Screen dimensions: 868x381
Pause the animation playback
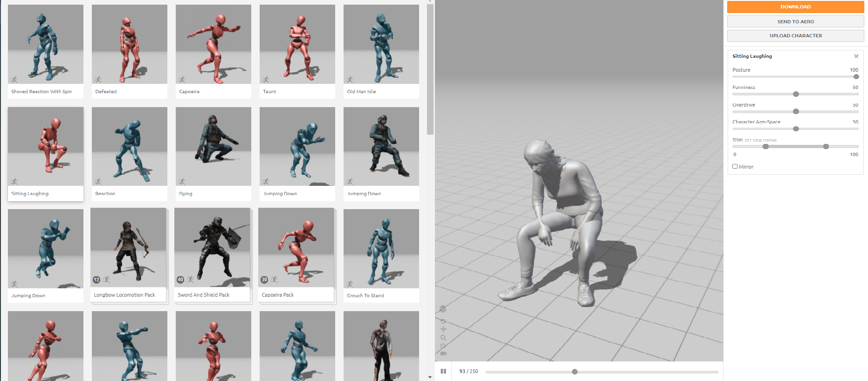[443, 371]
